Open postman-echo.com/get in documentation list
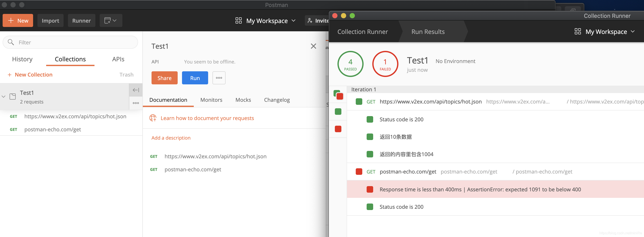The height and width of the screenshot is (237, 644). tap(193, 169)
